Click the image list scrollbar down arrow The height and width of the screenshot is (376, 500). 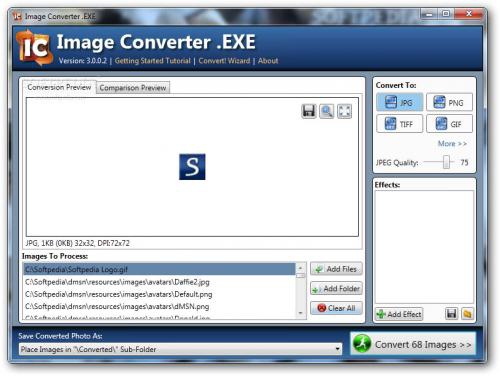[301, 313]
